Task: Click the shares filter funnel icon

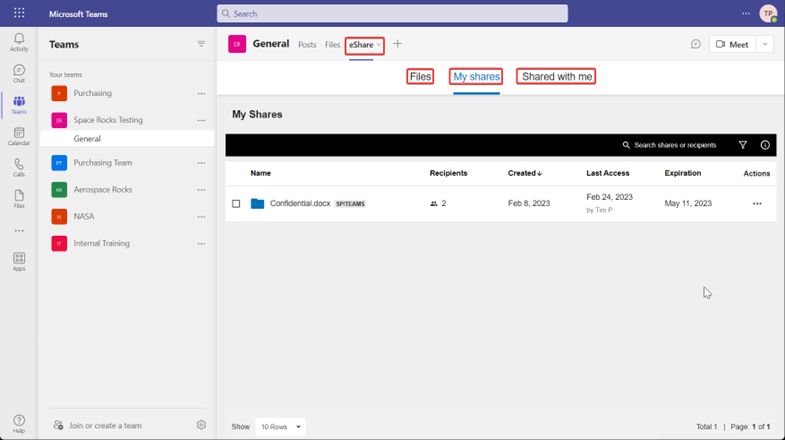Action: pos(743,145)
